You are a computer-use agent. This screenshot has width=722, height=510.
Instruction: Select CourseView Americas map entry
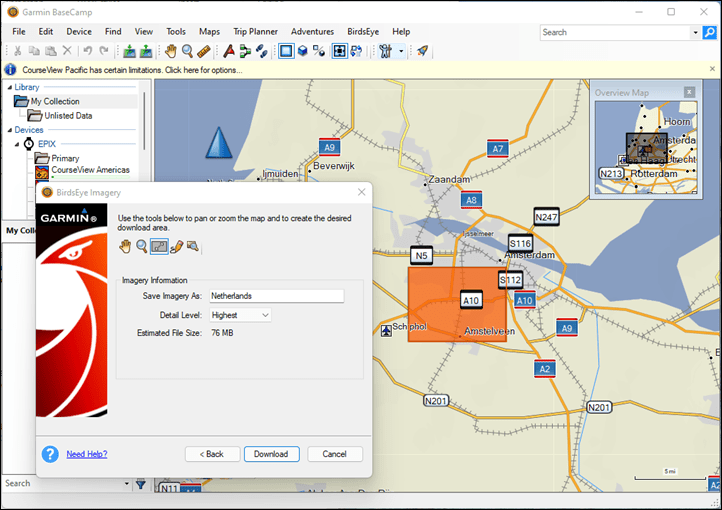point(90,170)
